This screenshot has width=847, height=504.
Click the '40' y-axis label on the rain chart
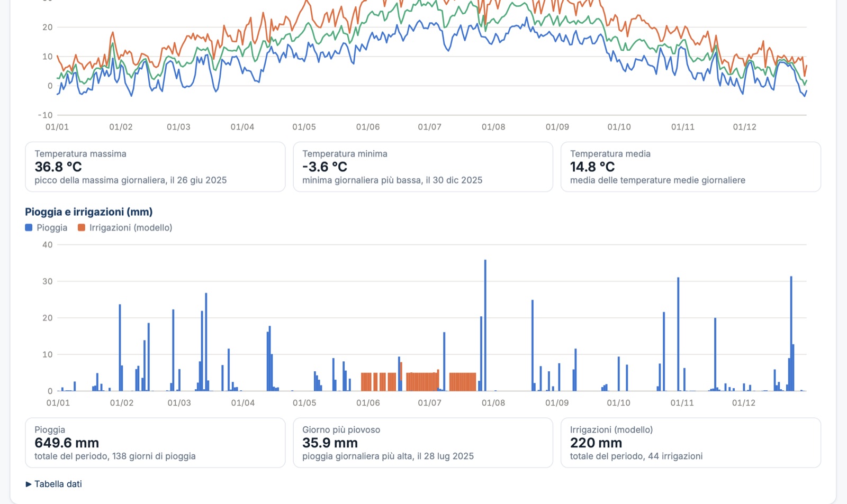48,245
